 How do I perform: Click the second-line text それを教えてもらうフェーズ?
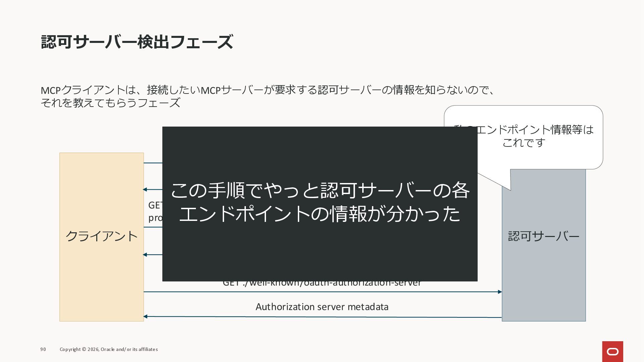[x=110, y=103]
